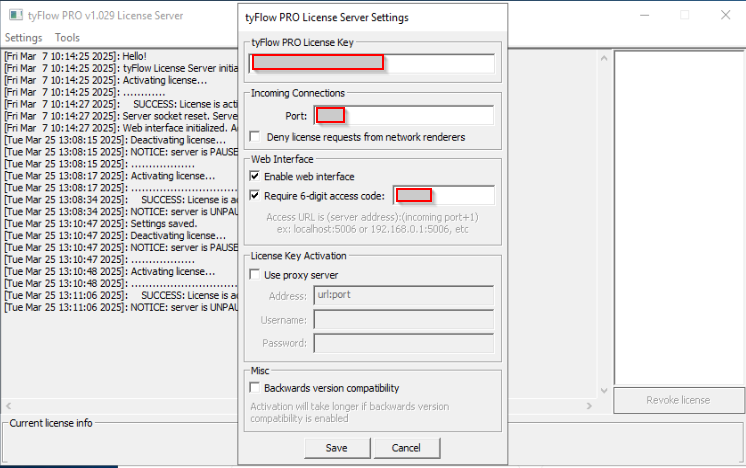
Task: Open the Tools menu
Action: click(67, 37)
